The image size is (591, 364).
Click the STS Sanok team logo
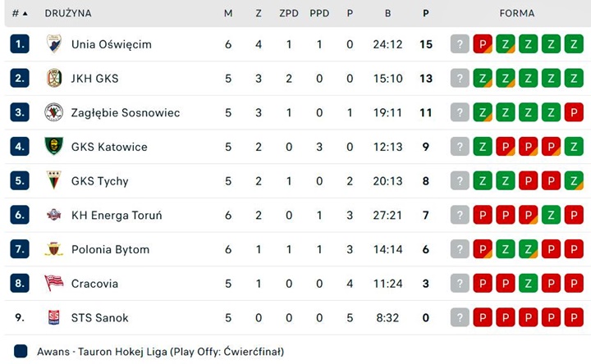pyautogui.click(x=54, y=318)
